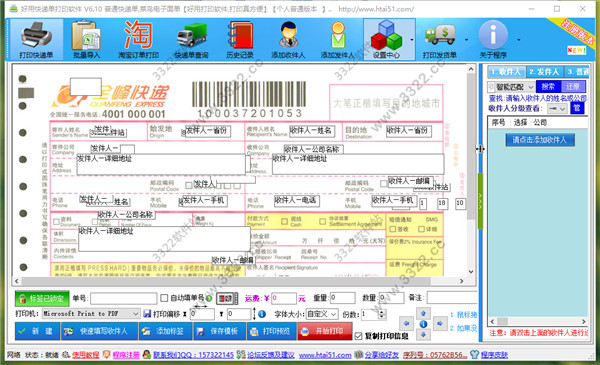The height and width of the screenshot is (365, 600).
Task: Click the waybill horizontal scrollbar right arrow
Action: pyautogui.click(x=462, y=281)
